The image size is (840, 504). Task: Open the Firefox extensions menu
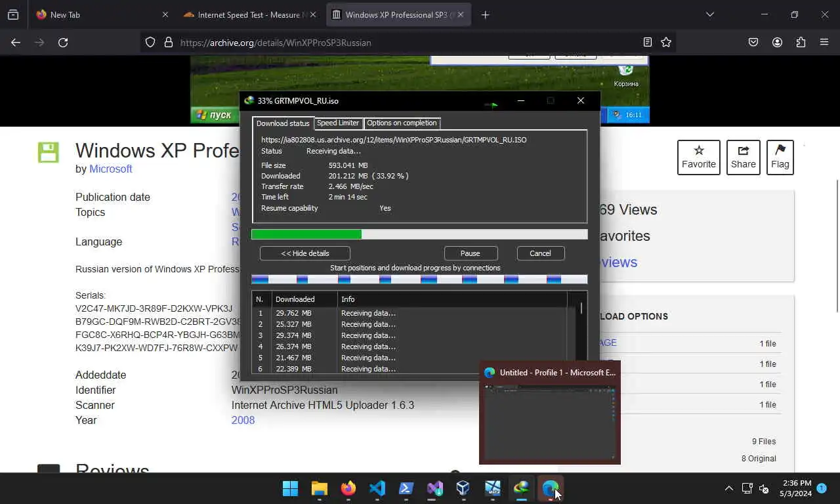[801, 42]
